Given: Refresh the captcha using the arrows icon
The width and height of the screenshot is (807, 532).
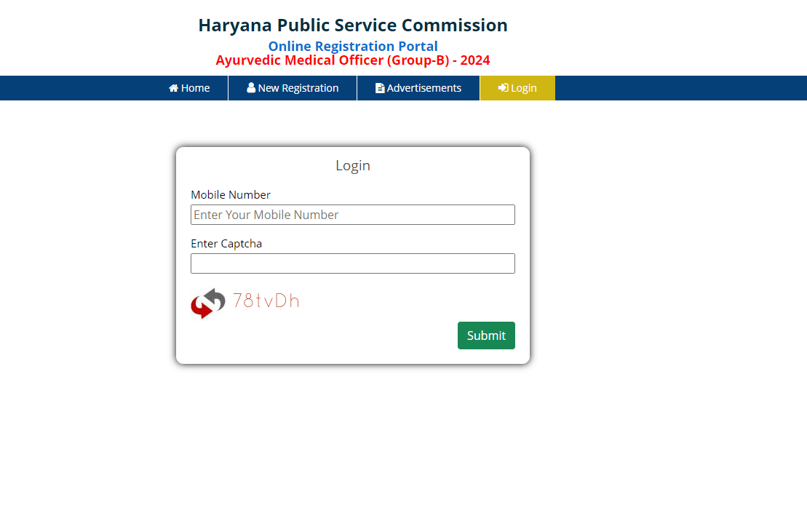Looking at the screenshot, I should tap(208, 303).
